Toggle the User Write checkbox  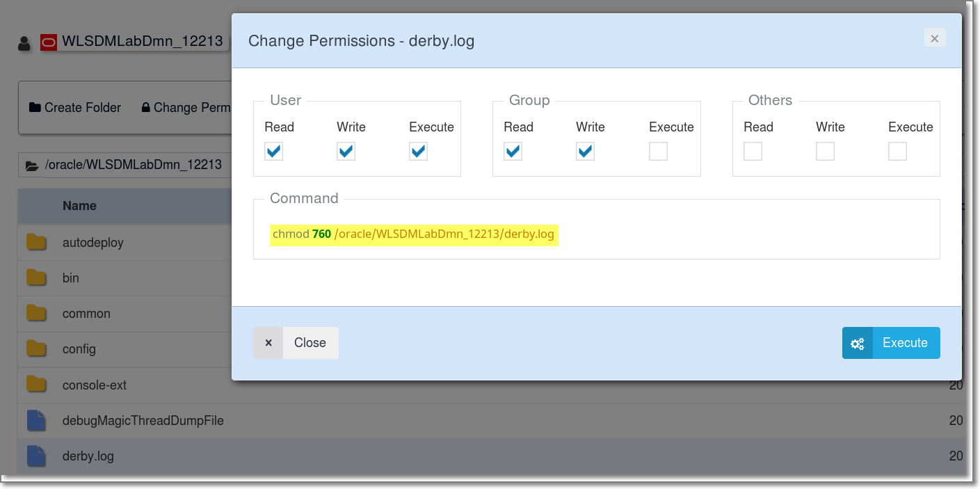click(346, 151)
